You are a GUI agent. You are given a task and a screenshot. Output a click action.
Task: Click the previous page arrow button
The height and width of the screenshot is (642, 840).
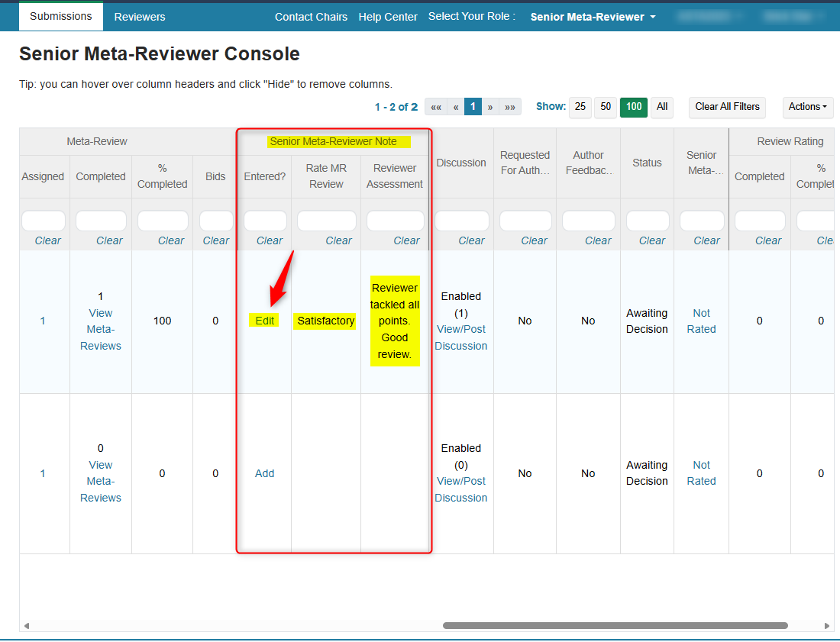[456, 107]
